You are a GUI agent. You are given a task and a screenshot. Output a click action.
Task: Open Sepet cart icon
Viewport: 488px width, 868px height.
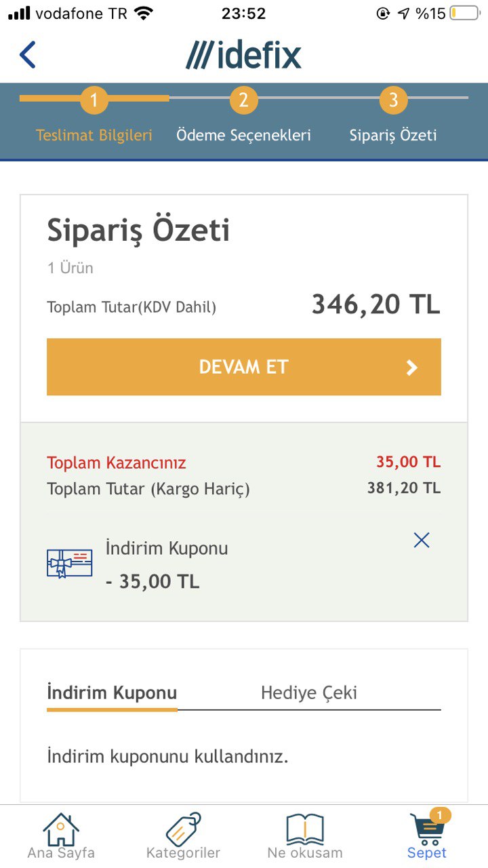click(427, 831)
